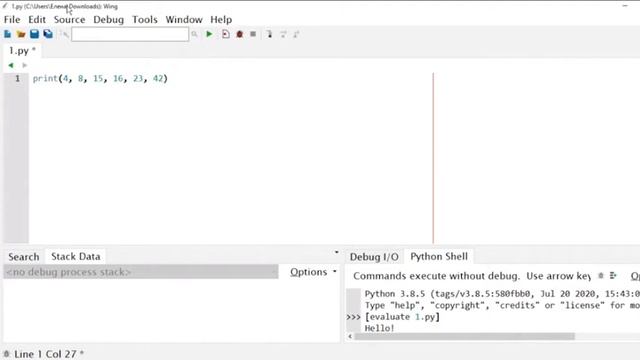This screenshot has height=360, width=640.
Task: Click the Step Out debug icon
Action: pyautogui.click(x=296, y=34)
